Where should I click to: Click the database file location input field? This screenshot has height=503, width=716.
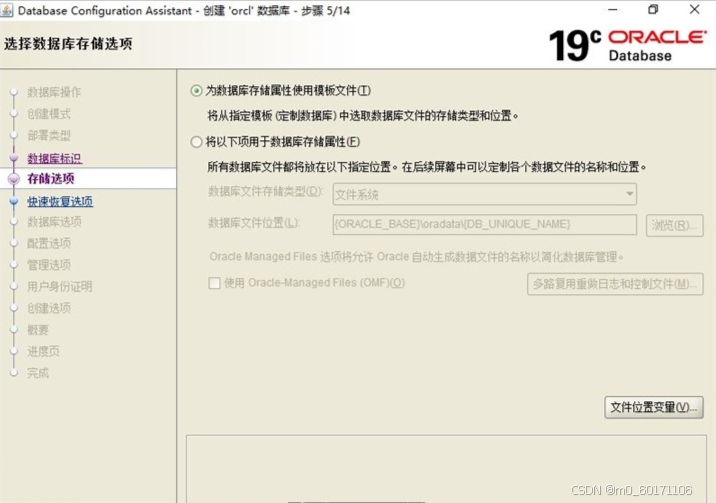484,224
